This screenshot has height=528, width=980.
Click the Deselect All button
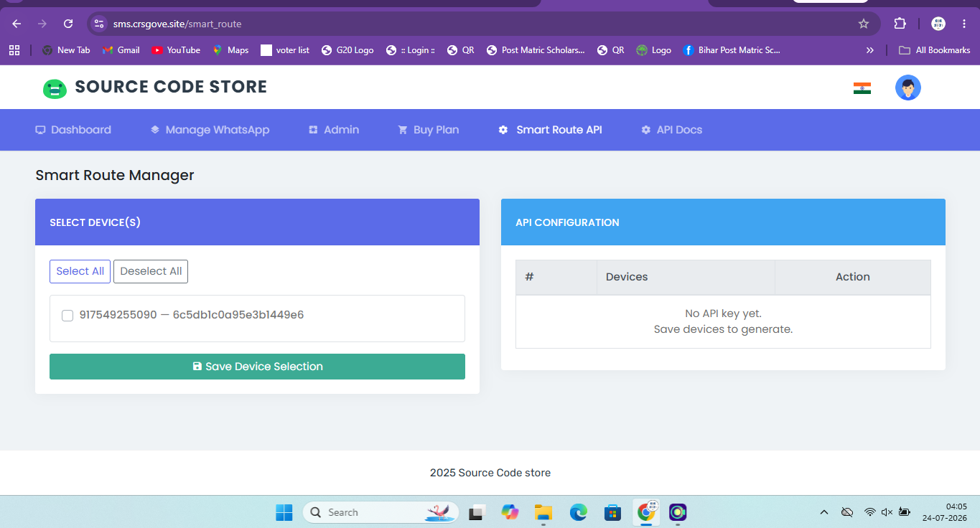(151, 271)
